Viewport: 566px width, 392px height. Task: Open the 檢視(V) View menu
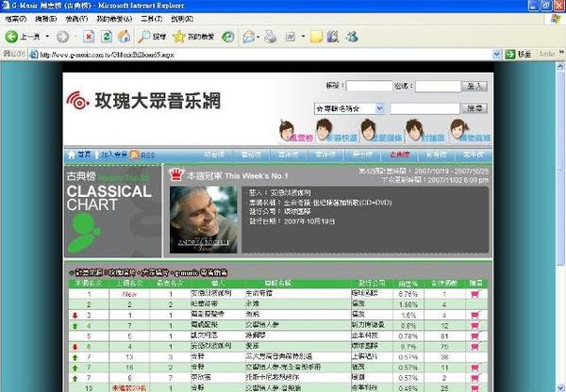pyautogui.click(x=76, y=19)
